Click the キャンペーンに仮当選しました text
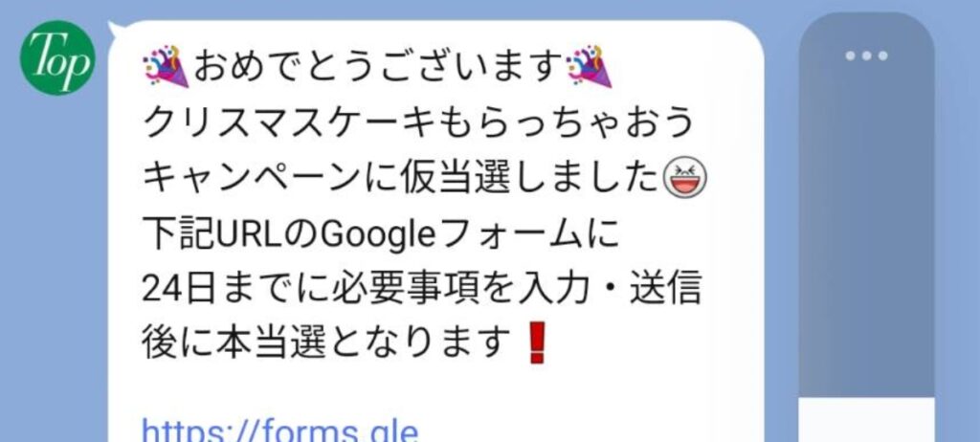 (x=401, y=180)
